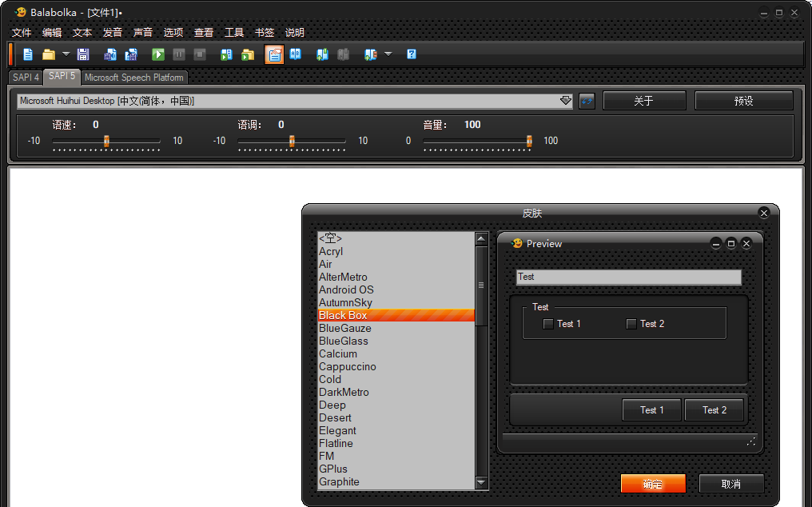The height and width of the screenshot is (507, 812).
Task: Expand the bookmarks list dropdown arrow
Action: [388, 54]
